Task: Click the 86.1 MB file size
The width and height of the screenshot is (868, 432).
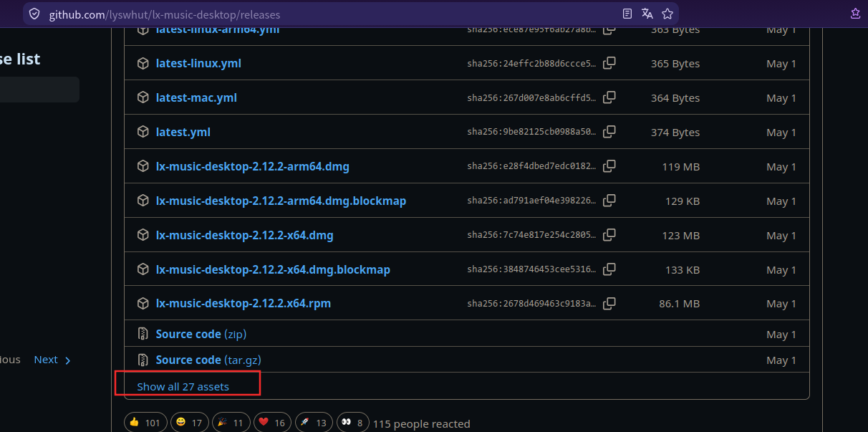Action: pos(680,304)
